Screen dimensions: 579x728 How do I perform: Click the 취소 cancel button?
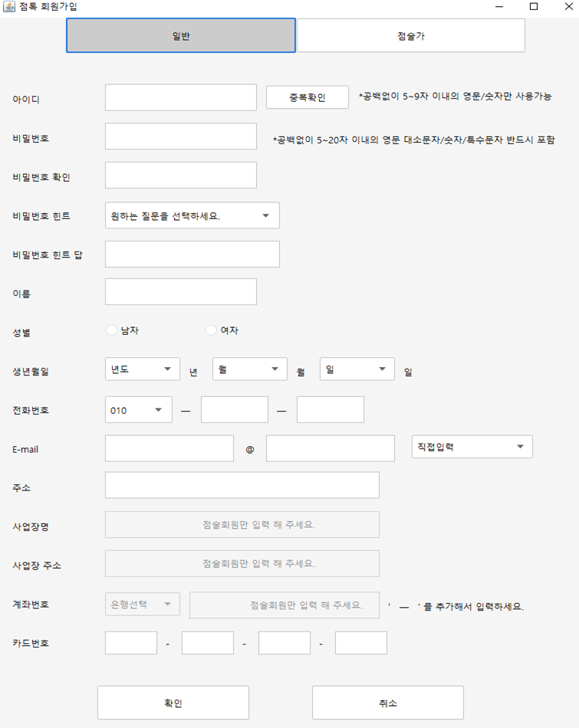387,703
